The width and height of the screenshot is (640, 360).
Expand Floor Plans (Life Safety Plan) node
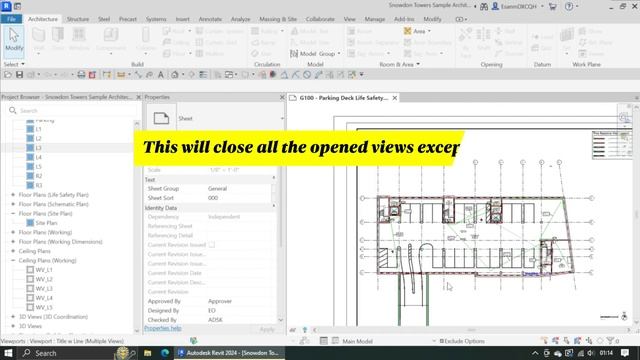tap(13, 195)
